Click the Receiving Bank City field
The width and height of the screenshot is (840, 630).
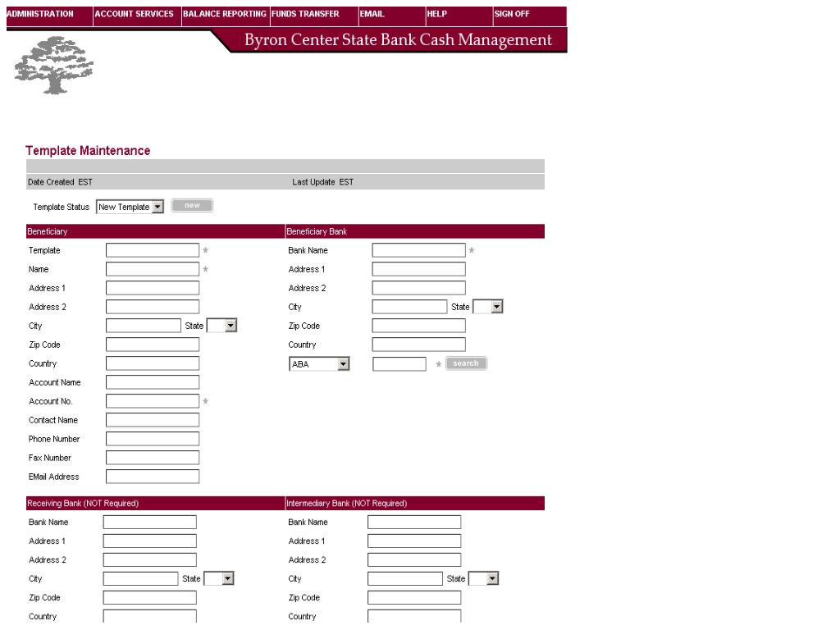pyautogui.click(x=141, y=578)
